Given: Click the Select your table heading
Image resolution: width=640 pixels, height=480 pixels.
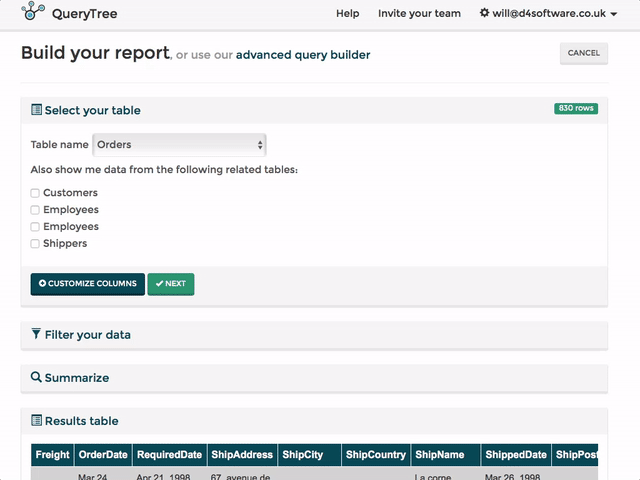Looking at the screenshot, I should [x=93, y=110].
